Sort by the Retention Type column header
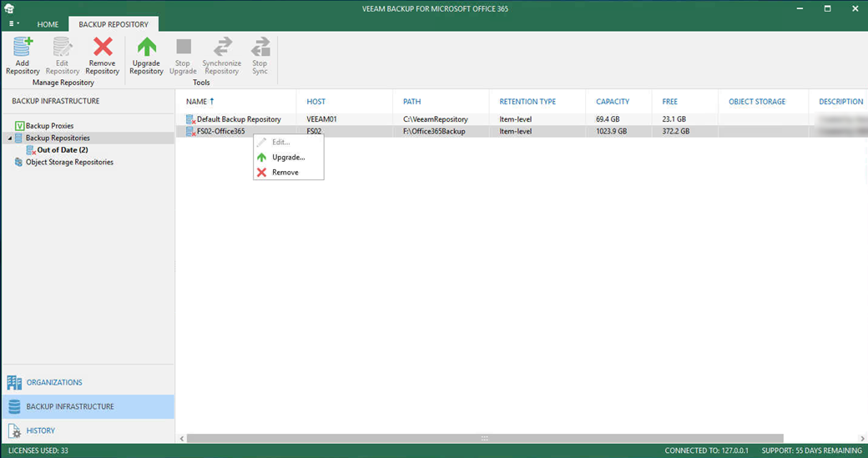868x458 pixels. (527, 101)
